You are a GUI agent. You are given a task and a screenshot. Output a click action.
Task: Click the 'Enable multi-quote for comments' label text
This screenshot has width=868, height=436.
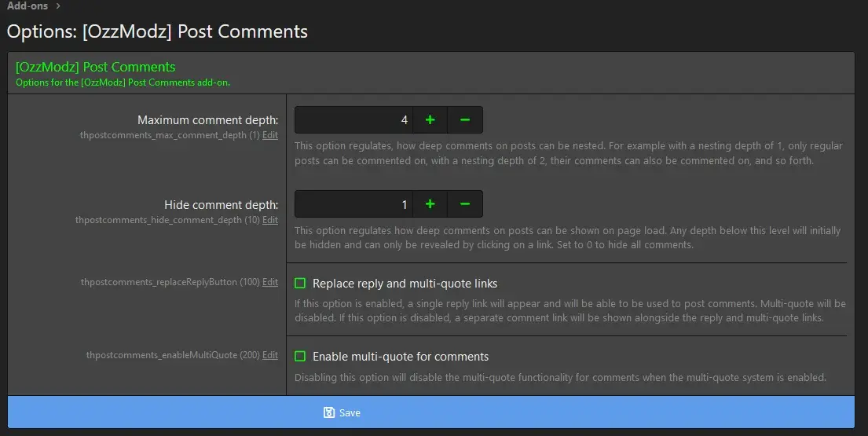(401, 356)
